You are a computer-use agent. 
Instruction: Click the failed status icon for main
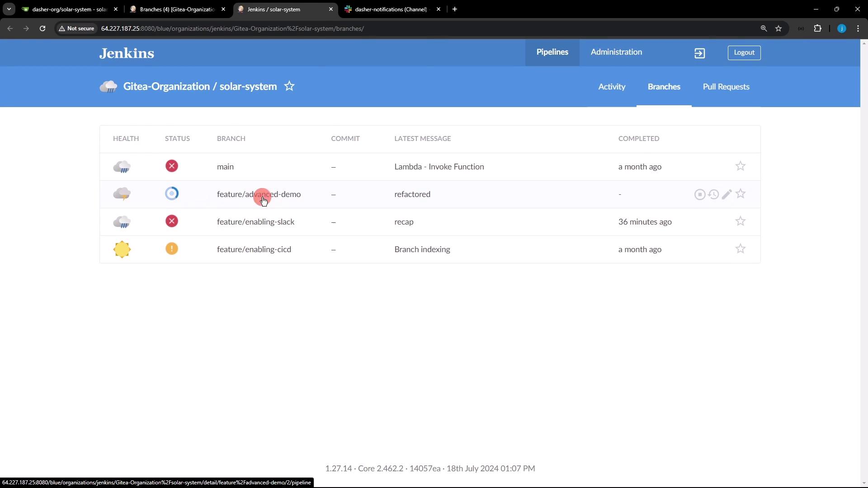pyautogui.click(x=171, y=166)
